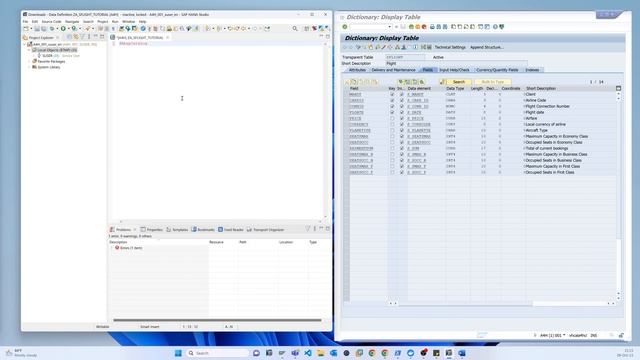Expand the Favorite Packages node
Image resolution: width=640 pixels, height=360 pixels.
(x=30, y=61)
